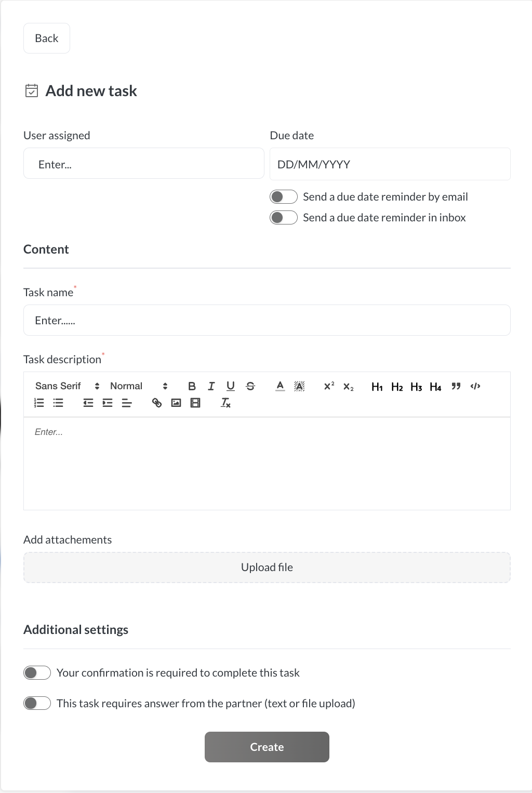Apply italic formatting in the editor
532x793 pixels.
point(211,386)
